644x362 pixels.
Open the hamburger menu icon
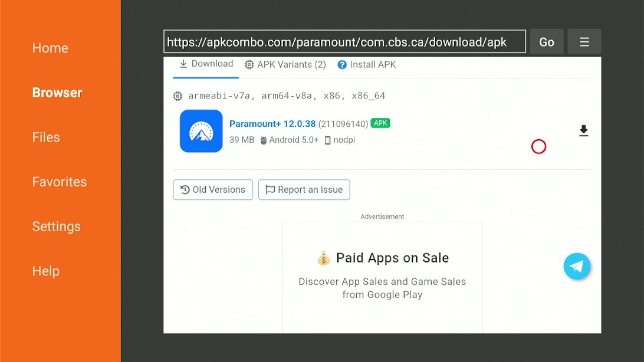click(584, 41)
